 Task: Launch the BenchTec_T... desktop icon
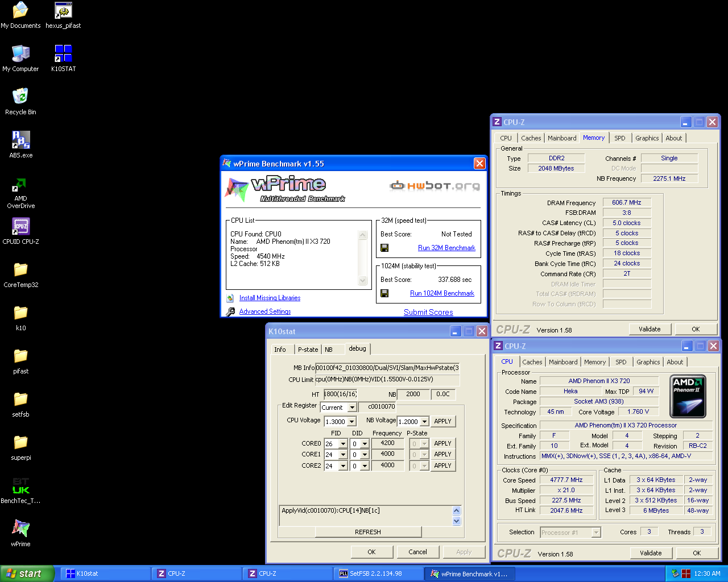coord(20,490)
